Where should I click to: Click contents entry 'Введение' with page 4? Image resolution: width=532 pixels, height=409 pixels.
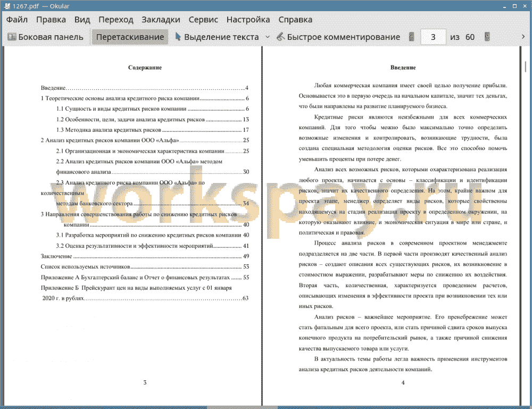(x=145, y=88)
